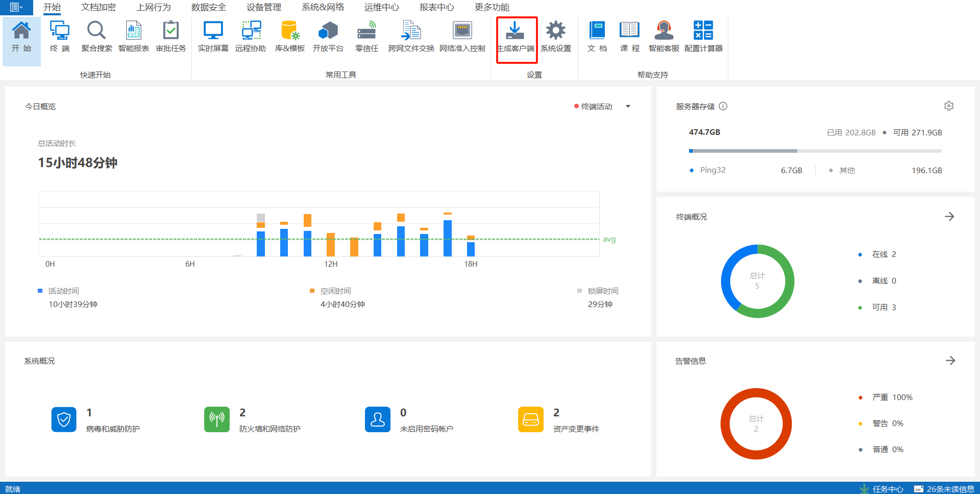Image resolution: width=980 pixels, height=494 pixels.
Task: Open 系统设置 system settings
Action: [x=556, y=37]
